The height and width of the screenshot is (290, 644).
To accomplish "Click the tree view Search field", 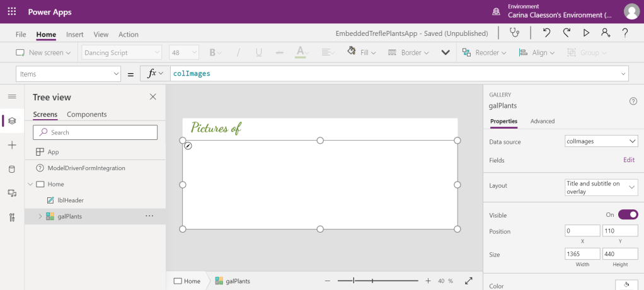I will (95, 132).
